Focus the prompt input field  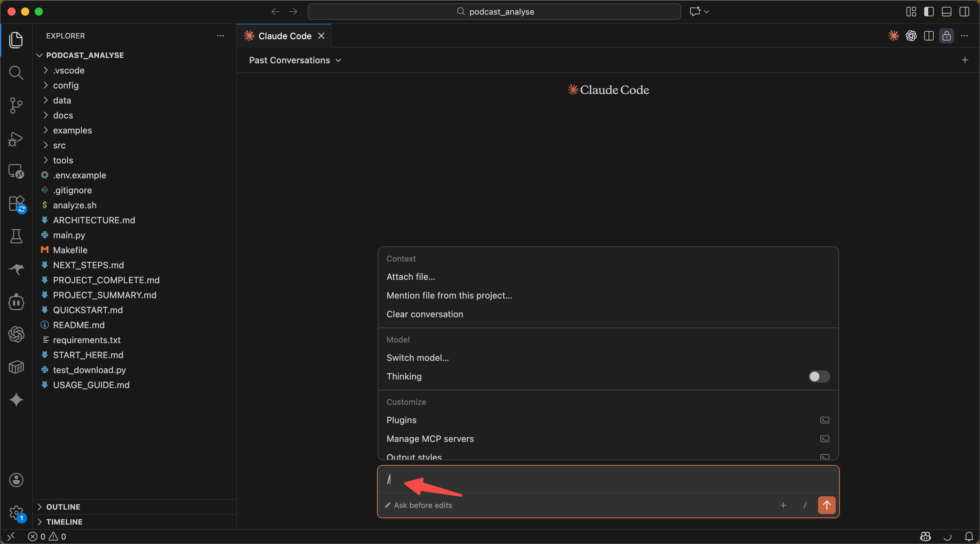coord(608,479)
